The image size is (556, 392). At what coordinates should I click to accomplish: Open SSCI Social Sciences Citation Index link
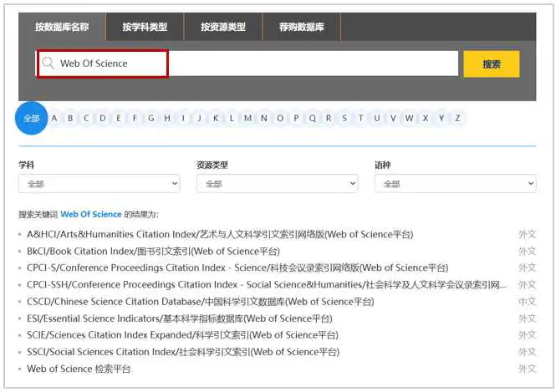pos(183,352)
